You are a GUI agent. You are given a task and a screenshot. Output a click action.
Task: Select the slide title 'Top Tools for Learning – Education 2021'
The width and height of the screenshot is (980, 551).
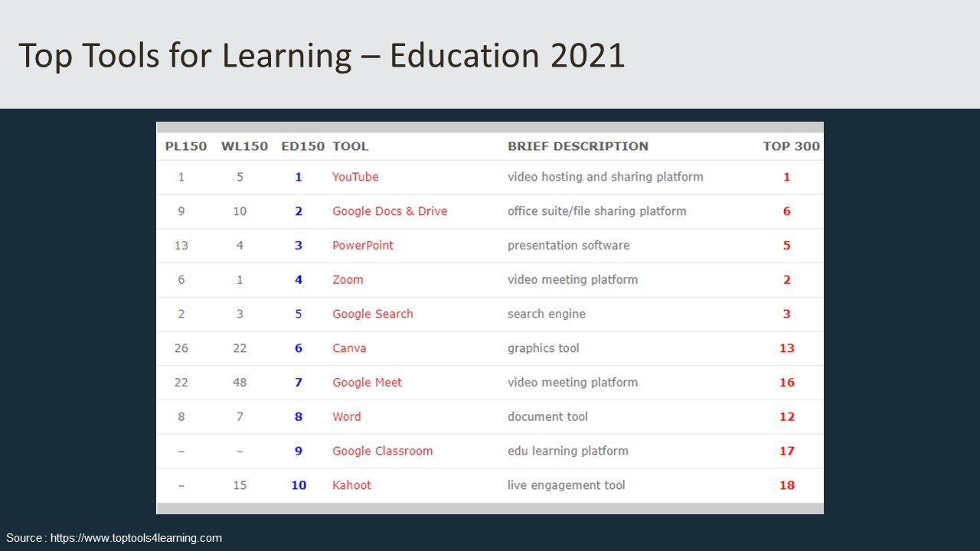(322, 56)
